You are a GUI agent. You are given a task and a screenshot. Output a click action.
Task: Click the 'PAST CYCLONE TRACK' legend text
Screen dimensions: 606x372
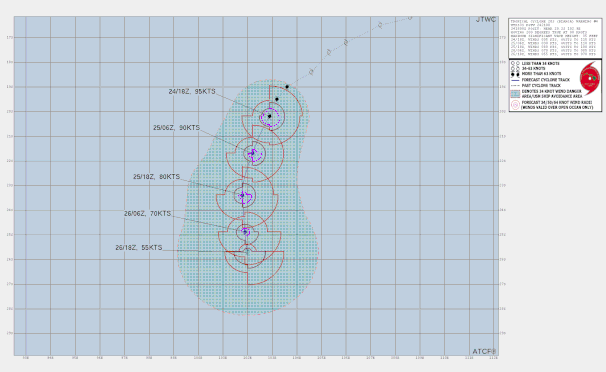pos(541,85)
